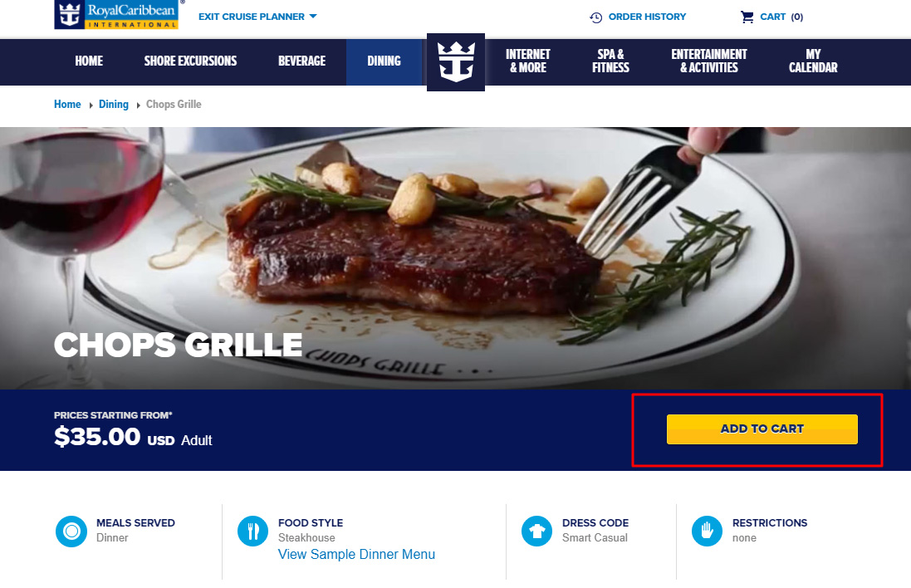Click the Restrictions hand icon
The height and width of the screenshot is (588, 911).
(x=707, y=531)
